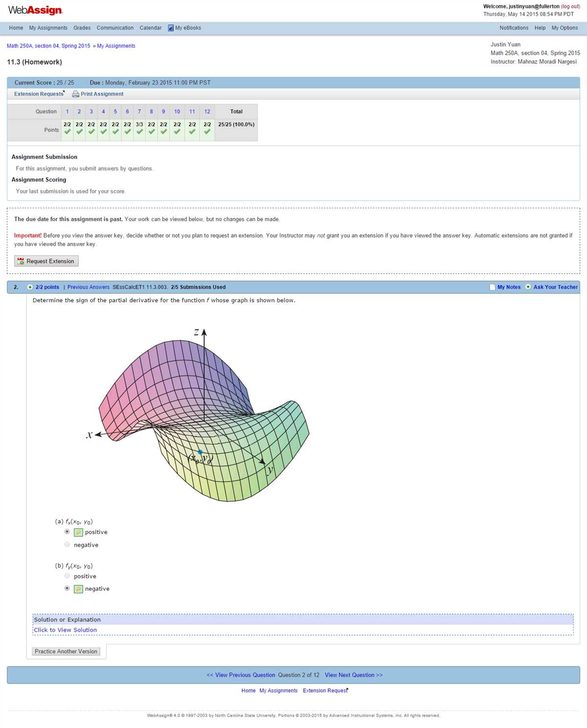Screen dimensions: 587x728
Task: Click the plus icon beside Ask Your Teacher
Action: tap(528, 287)
